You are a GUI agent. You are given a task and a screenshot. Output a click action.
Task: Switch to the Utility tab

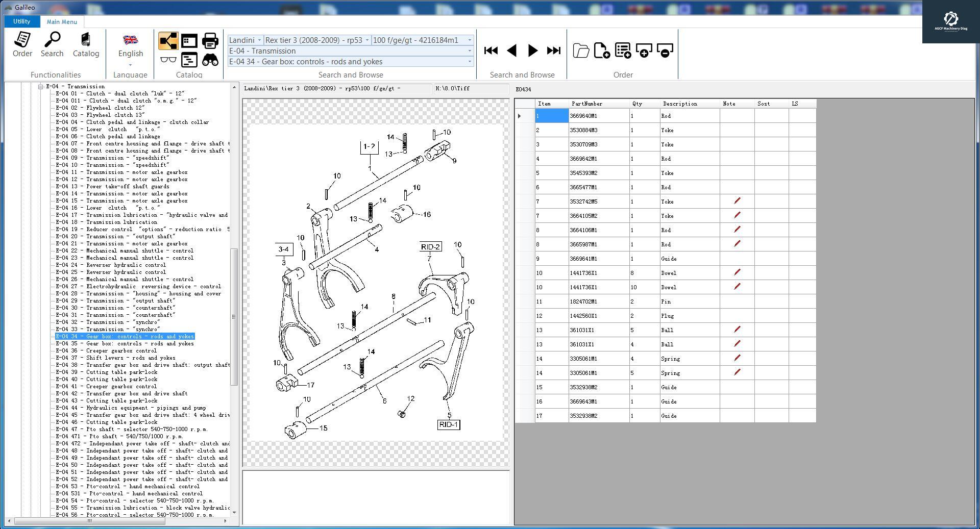coord(21,21)
